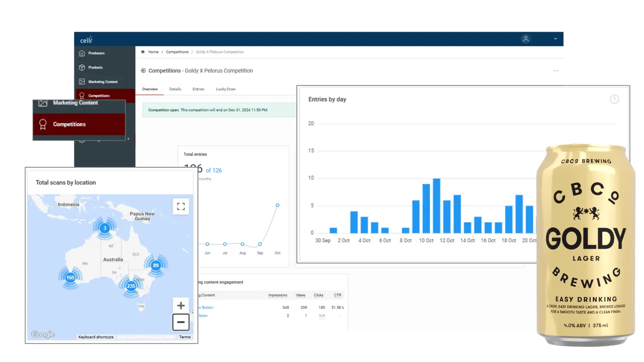Zoom out on the map

pyautogui.click(x=181, y=322)
